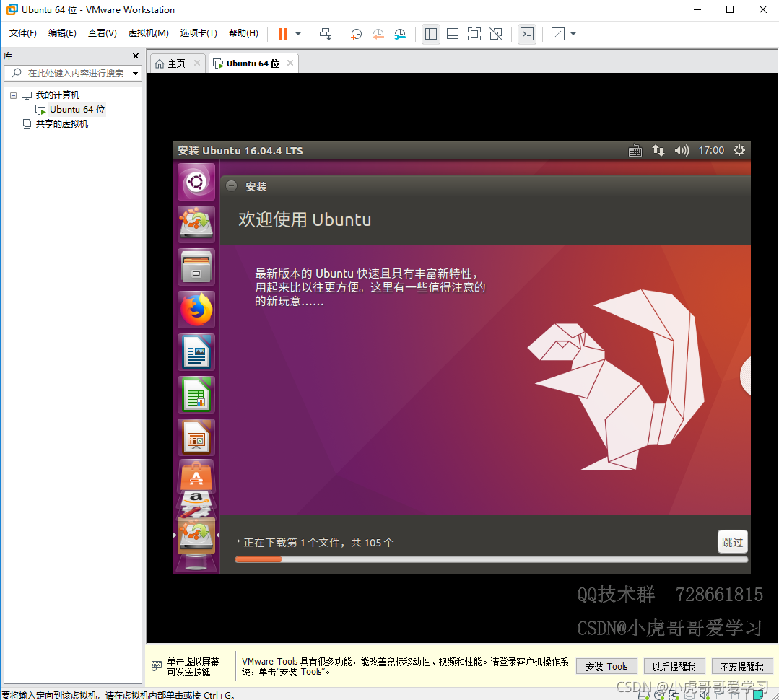The height and width of the screenshot is (700, 779).
Task: Click the Ubuntu installer launcher icon near top
Action: pos(196,224)
